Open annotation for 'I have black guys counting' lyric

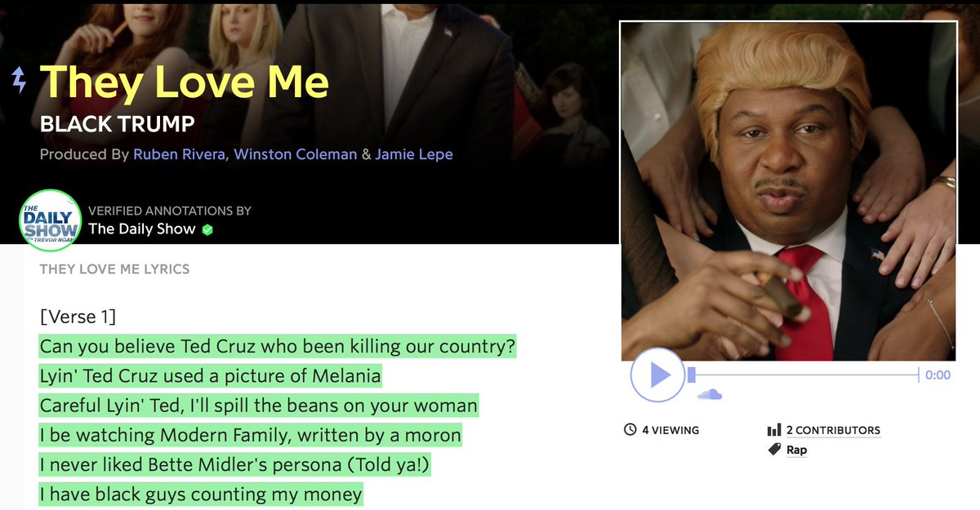click(201, 494)
